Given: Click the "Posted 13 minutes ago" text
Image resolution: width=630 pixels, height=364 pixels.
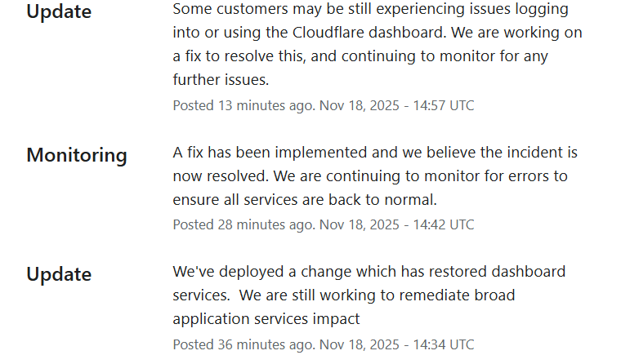Looking at the screenshot, I should tap(243, 105).
